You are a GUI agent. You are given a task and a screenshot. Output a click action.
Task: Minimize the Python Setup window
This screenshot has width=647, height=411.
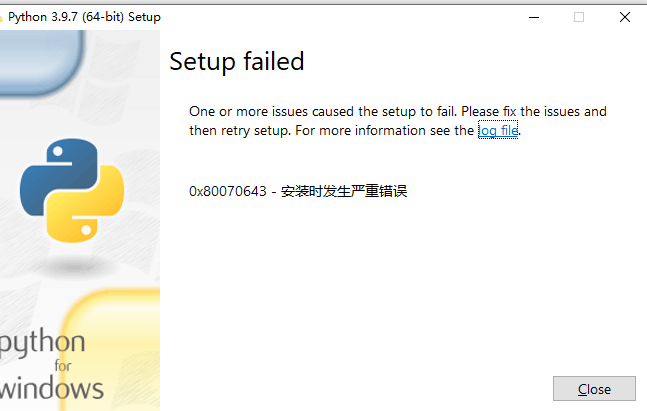[534, 17]
